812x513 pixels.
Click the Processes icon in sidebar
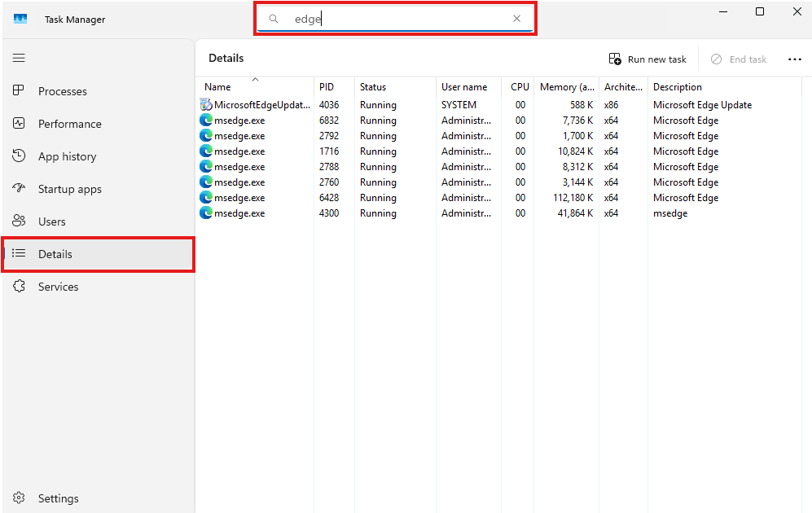(x=19, y=91)
